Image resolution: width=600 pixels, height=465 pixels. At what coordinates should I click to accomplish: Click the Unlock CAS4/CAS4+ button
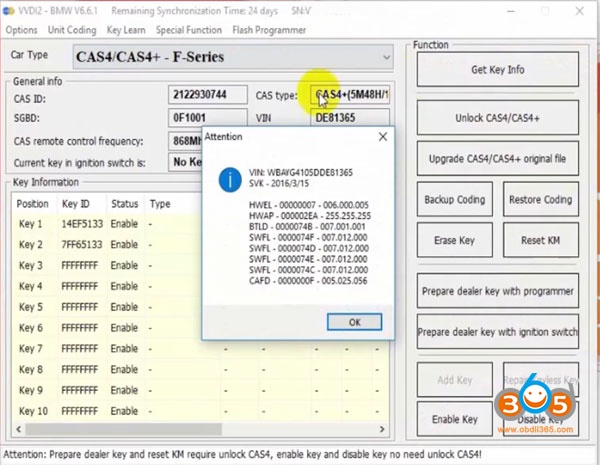[x=497, y=117]
